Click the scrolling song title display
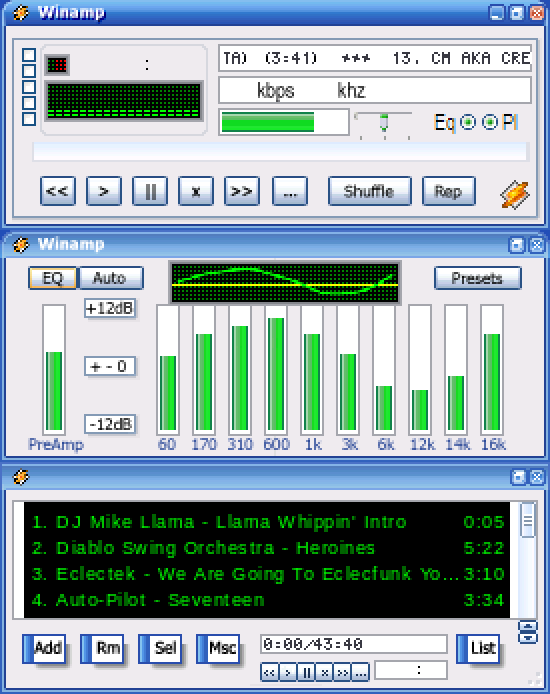 point(375,58)
